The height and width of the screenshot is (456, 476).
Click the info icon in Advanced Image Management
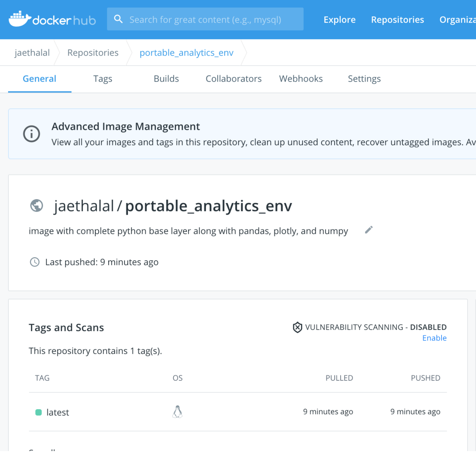(32, 134)
